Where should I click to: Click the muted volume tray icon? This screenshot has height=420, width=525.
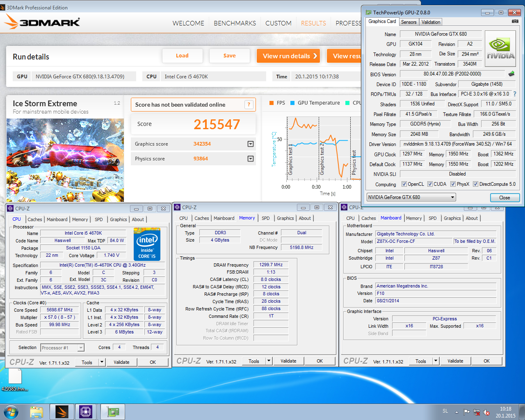(x=486, y=412)
